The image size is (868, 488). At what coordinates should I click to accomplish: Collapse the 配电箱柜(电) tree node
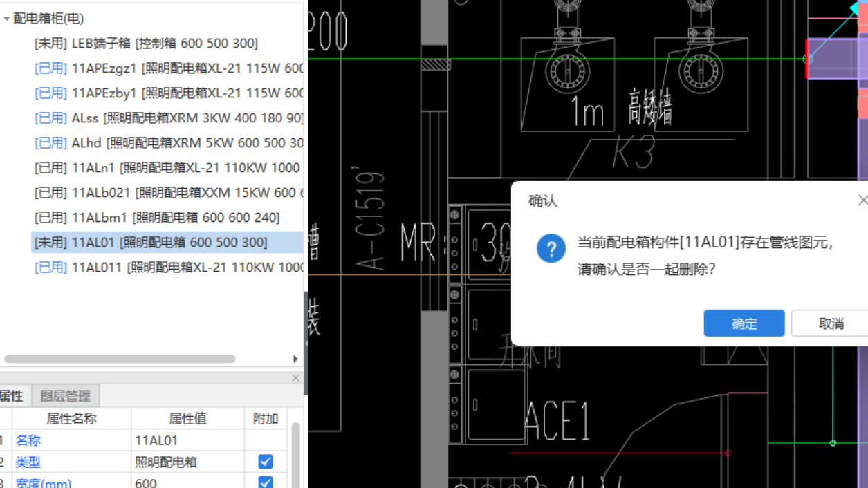point(7,19)
